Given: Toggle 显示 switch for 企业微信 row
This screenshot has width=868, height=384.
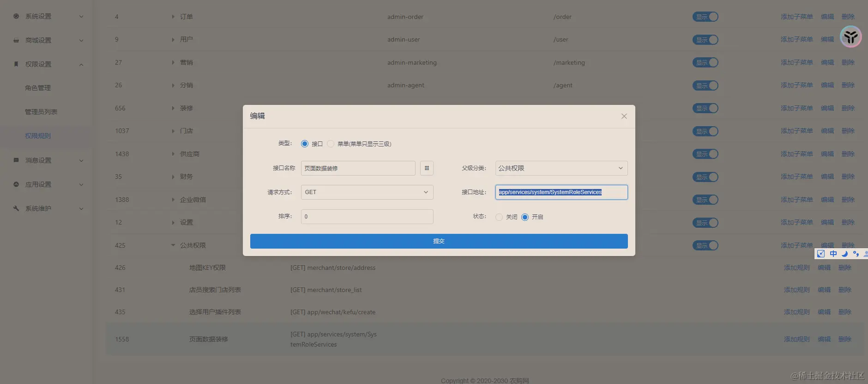Looking at the screenshot, I should click(705, 200).
